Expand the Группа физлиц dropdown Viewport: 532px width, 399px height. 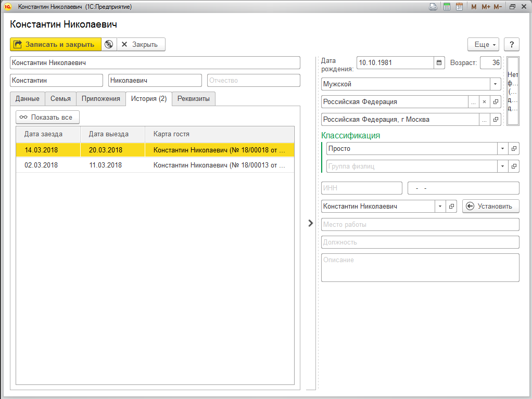click(x=503, y=166)
